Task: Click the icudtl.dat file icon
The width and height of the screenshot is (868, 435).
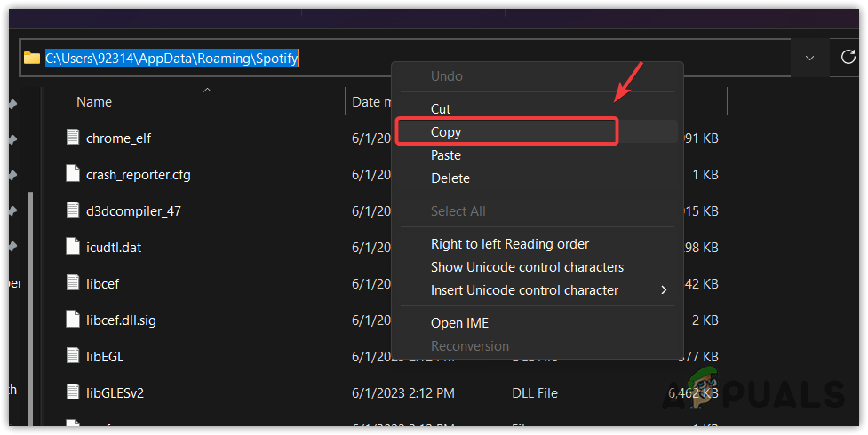Action: [x=73, y=247]
